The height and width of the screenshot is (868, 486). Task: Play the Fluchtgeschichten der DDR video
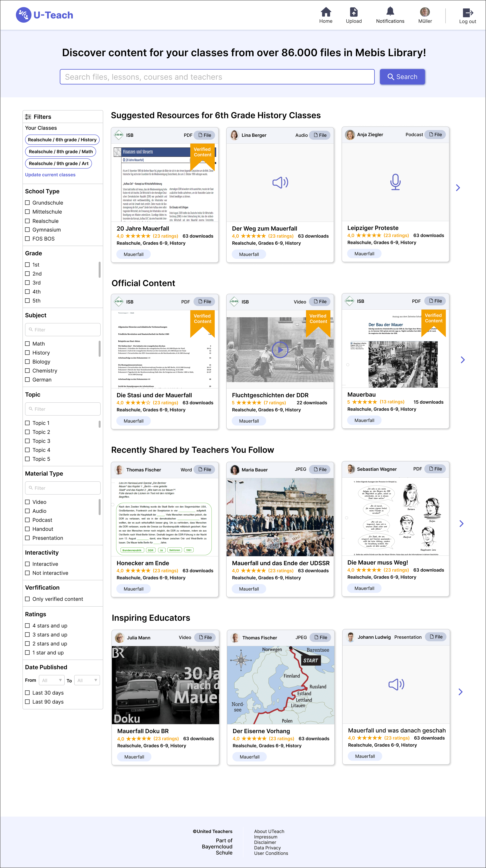[x=280, y=350]
